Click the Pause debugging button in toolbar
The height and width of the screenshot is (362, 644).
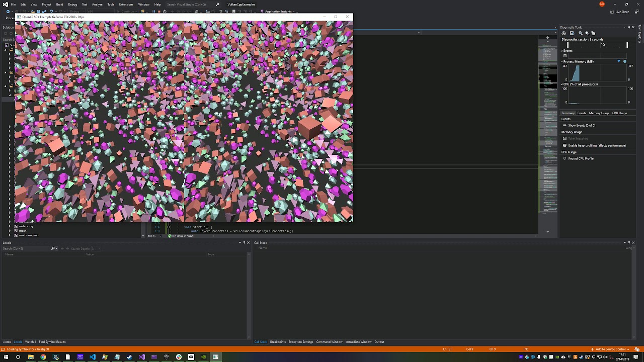click(x=153, y=12)
